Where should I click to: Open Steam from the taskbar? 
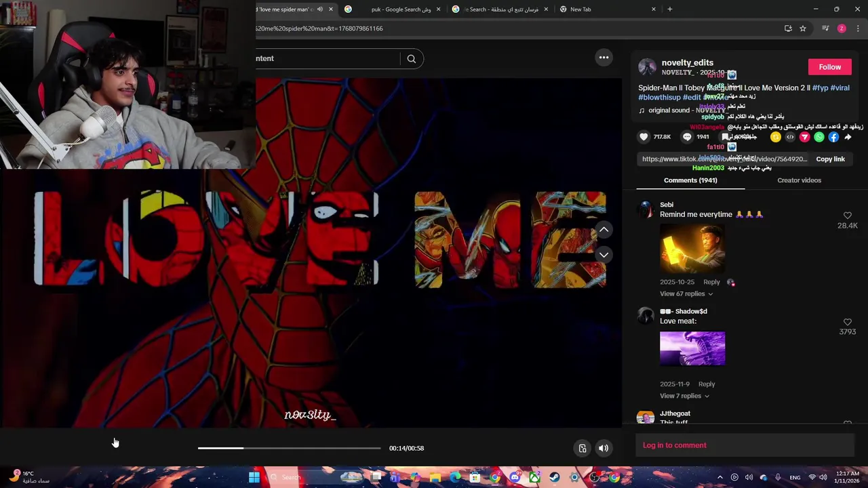click(555, 477)
